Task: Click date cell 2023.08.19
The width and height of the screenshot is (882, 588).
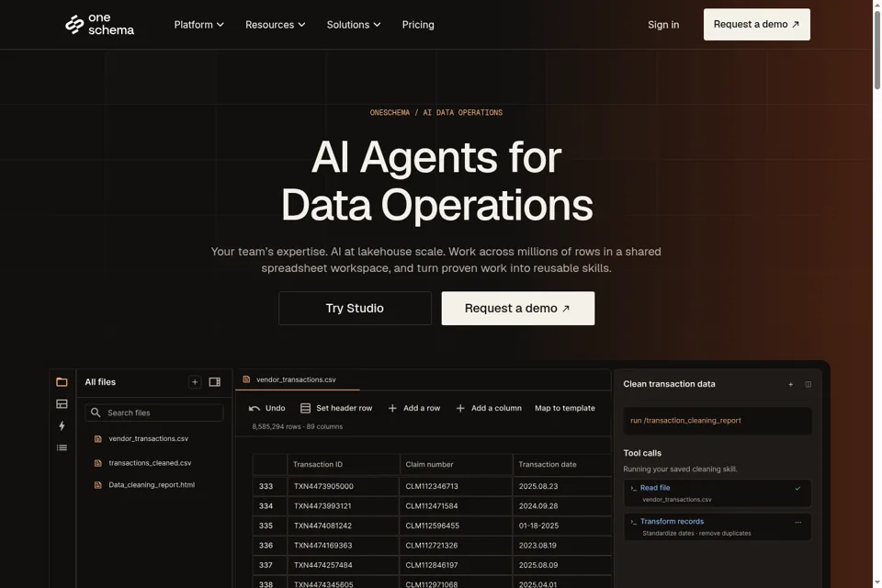Action: [562, 545]
